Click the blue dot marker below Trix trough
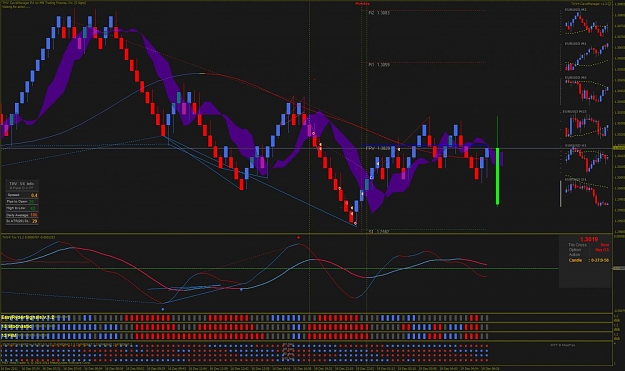The width and height of the screenshot is (625, 371). (163, 309)
